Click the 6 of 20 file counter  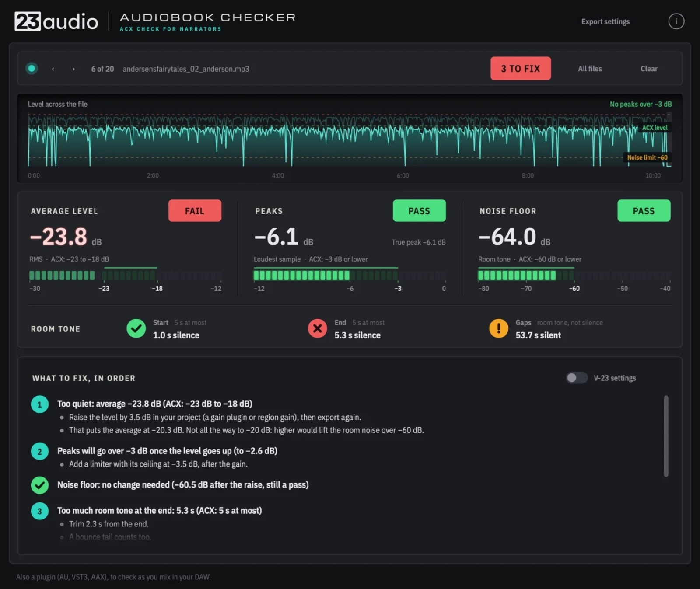pyautogui.click(x=102, y=69)
